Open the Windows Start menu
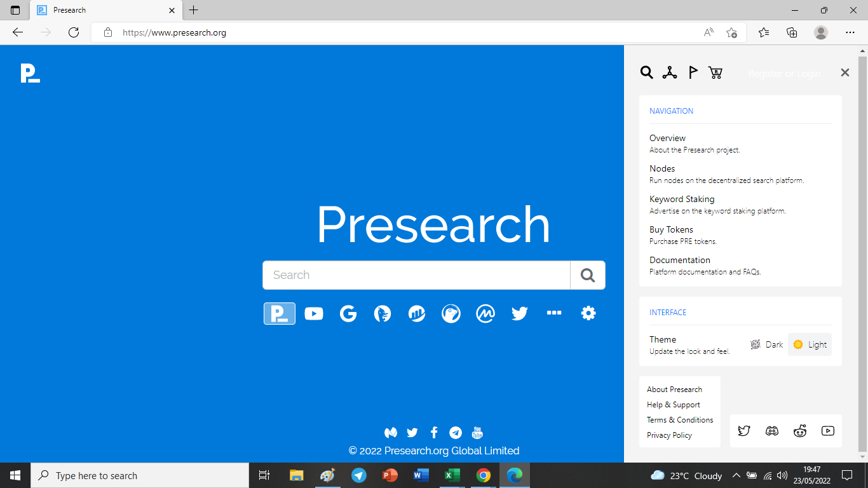The width and height of the screenshot is (868, 488). 15,475
